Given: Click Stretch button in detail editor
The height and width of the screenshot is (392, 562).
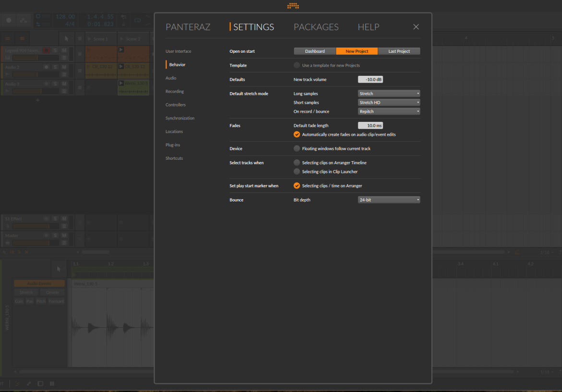Looking at the screenshot, I should (x=26, y=293).
